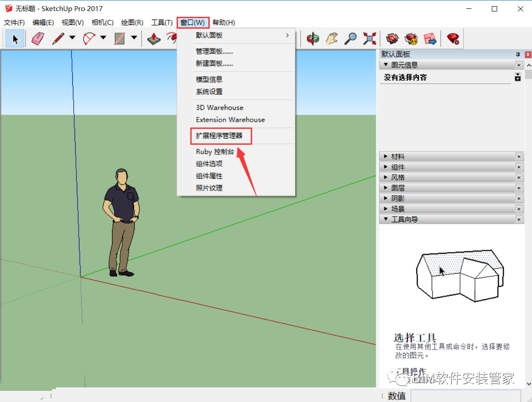Image resolution: width=532 pixels, height=402 pixels.
Task: Select the Rectangle shape tool
Action: pyautogui.click(x=120, y=39)
